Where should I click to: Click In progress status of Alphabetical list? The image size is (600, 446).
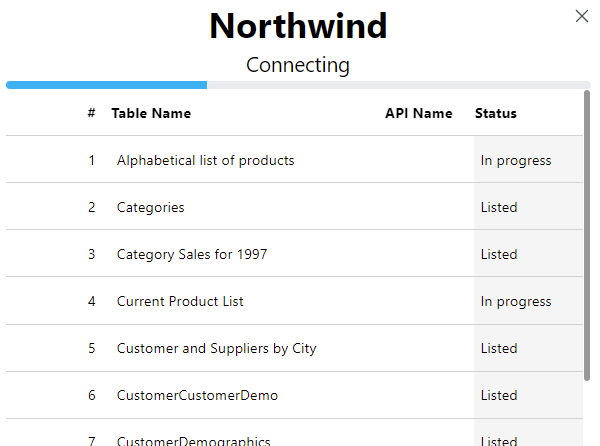tap(516, 160)
